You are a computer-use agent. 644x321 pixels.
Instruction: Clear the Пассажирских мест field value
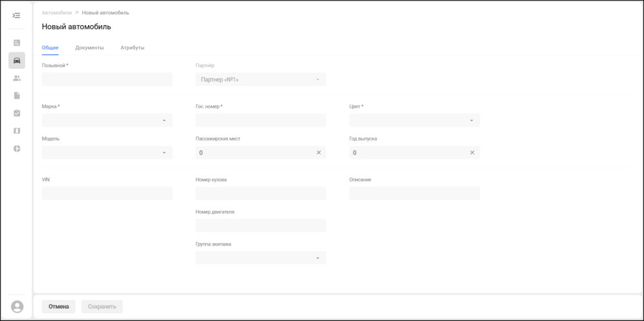(319, 153)
